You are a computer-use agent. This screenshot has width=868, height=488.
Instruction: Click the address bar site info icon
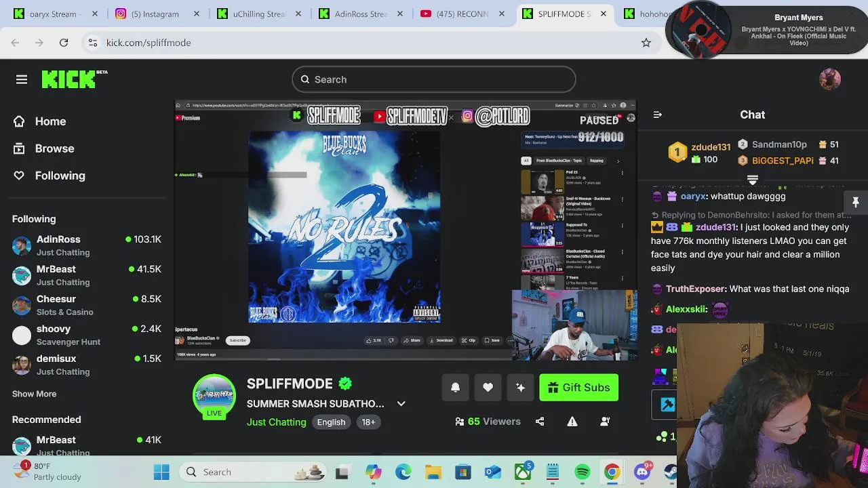click(93, 43)
